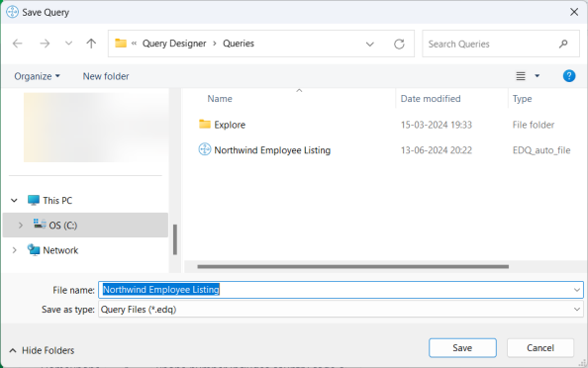Click date 13-06-2024 20:22
The image size is (588, 368).
click(x=437, y=150)
